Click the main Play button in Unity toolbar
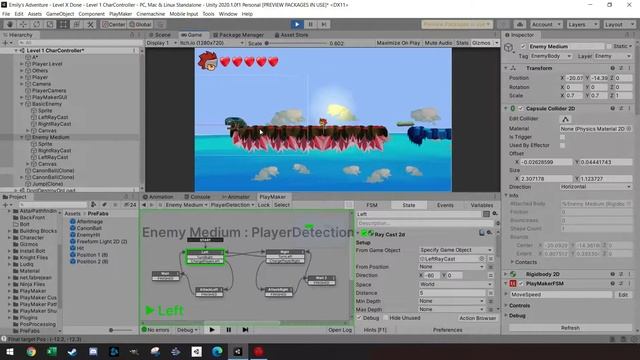 (297, 24)
